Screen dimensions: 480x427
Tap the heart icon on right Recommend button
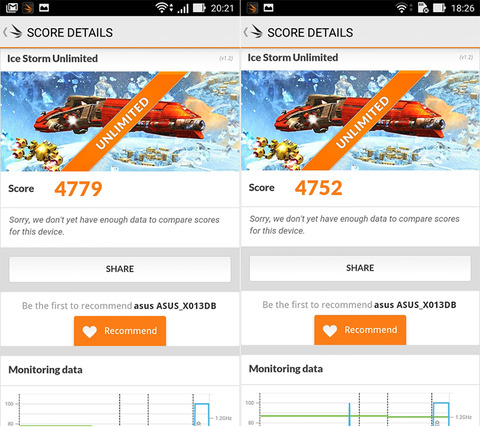point(330,330)
